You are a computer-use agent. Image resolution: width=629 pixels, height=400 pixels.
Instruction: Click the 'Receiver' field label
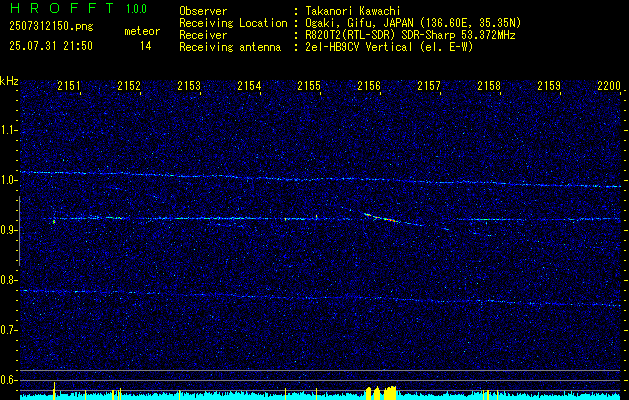(x=203, y=35)
